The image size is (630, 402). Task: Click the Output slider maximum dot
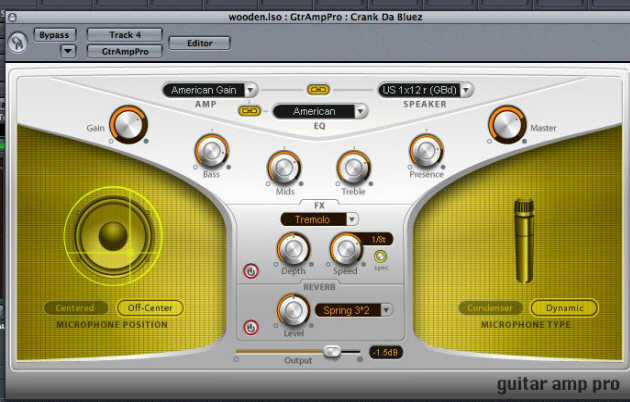360,359
